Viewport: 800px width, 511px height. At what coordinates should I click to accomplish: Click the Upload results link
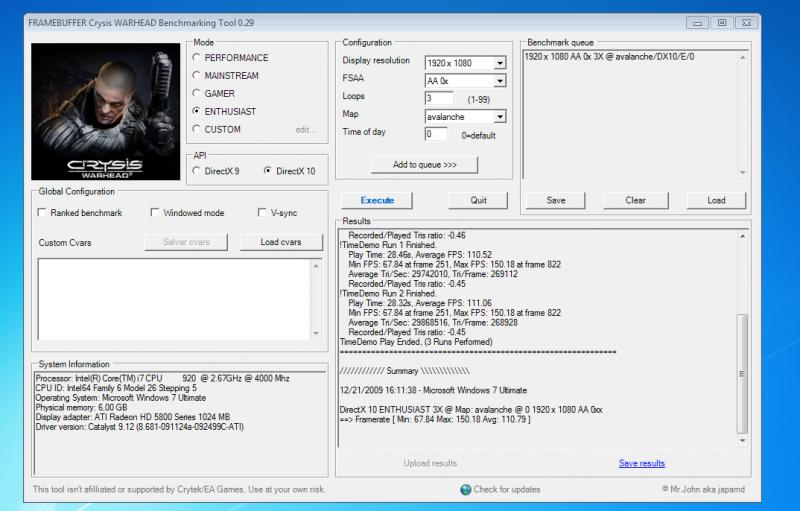(430, 464)
